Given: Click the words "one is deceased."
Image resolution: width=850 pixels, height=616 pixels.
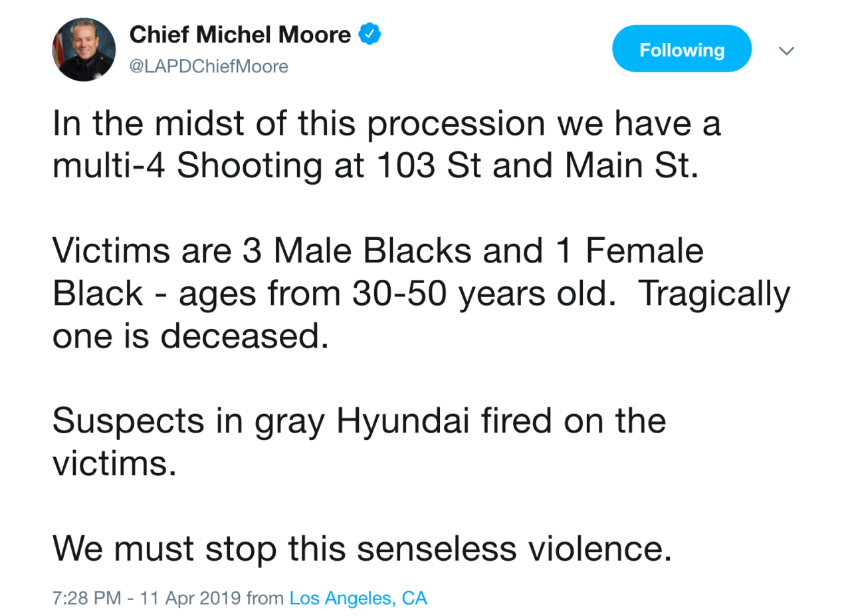Looking at the screenshot, I should click(x=190, y=336).
